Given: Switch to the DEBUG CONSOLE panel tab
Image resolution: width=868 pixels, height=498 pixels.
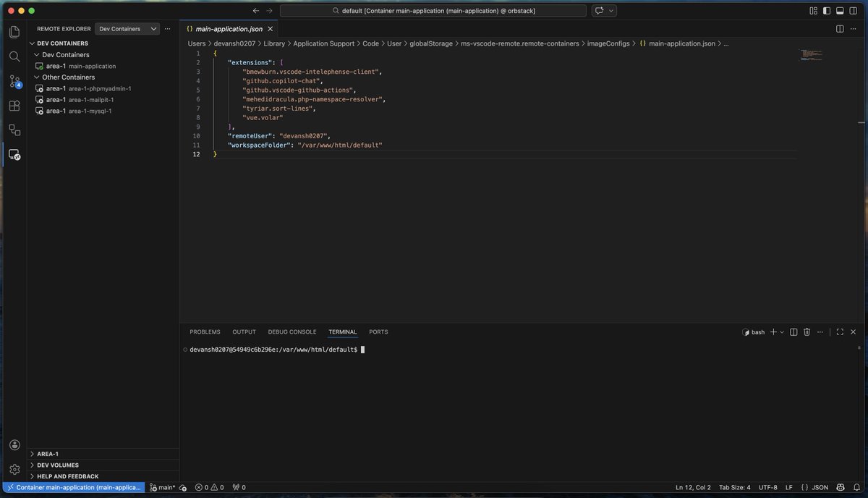Looking at the screenshot, I should [x=292, y=332].
